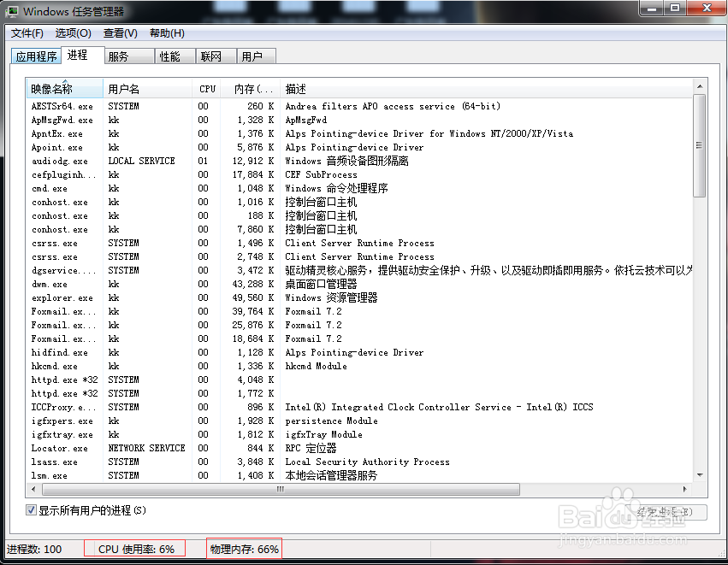Open the 查看(V) menu

(121, 33)
